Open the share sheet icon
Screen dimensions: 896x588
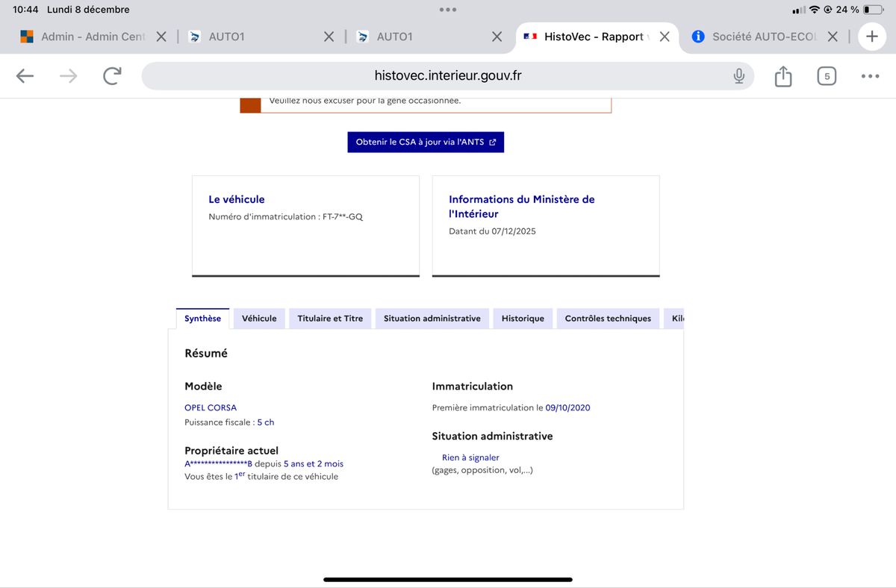[783, 76]
